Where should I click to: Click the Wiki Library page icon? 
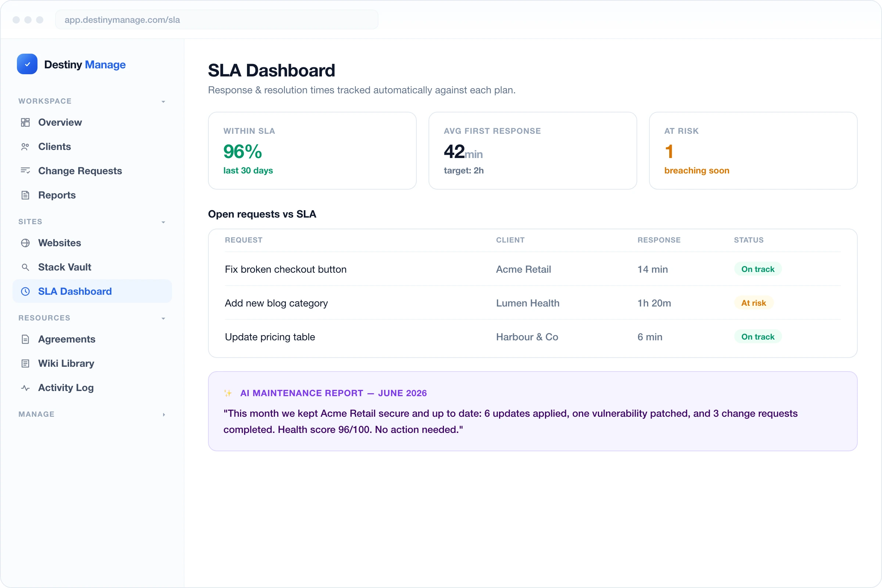(25, 363)
